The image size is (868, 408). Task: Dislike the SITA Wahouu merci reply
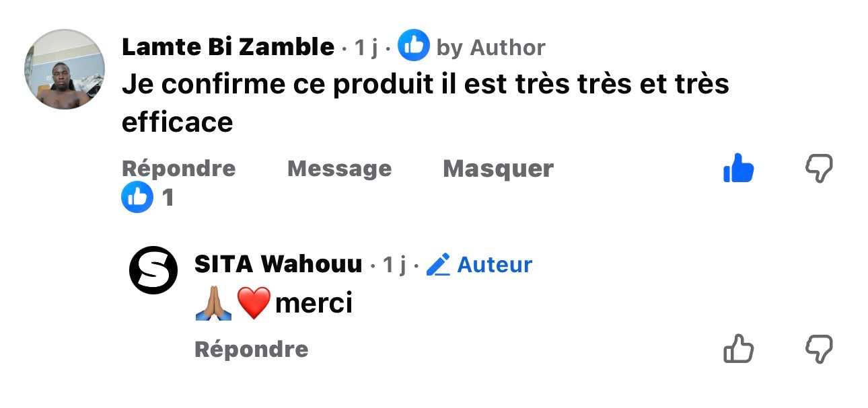tap(820, 350)
